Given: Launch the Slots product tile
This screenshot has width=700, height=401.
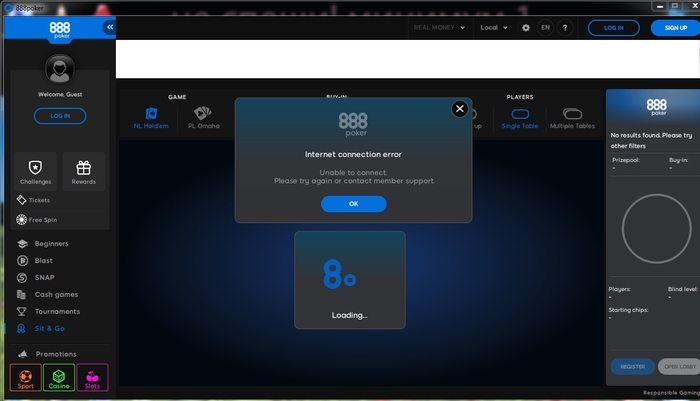Looking at the screenshot, I should pyautogui.click(x=92, y=377).
